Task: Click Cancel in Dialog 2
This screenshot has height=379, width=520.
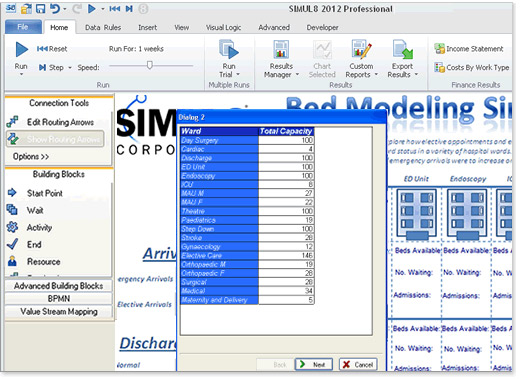Action: [x=359, y=365]
